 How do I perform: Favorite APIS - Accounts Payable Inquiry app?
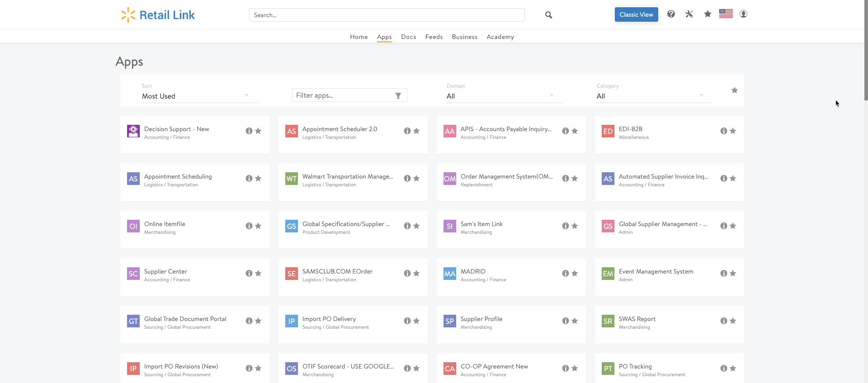(575, 131)
